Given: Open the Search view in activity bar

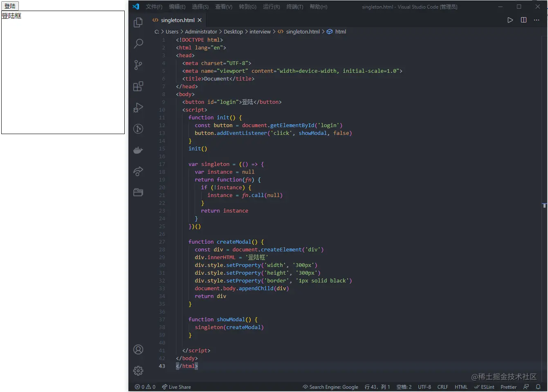Looking at the screenshot, I should [x=138, y=43].
